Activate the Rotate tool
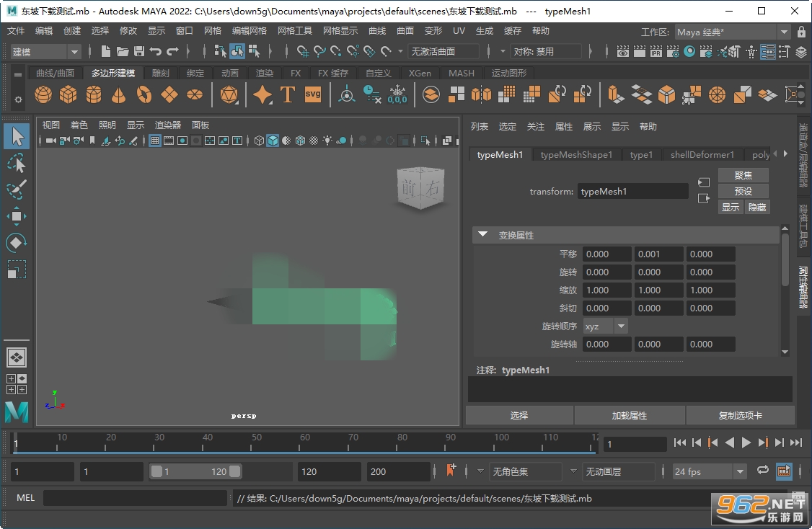This screenshot has width=812, height=529. pyautogui.click(x=17, y=243)
